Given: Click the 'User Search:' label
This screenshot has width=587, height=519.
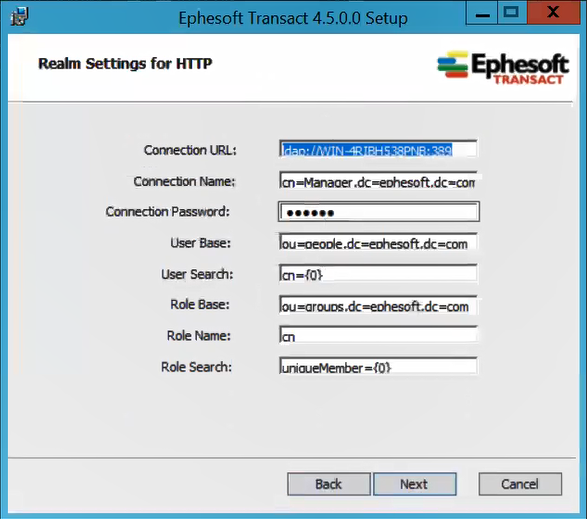Looking at the screenshot, I should point(197,274).
